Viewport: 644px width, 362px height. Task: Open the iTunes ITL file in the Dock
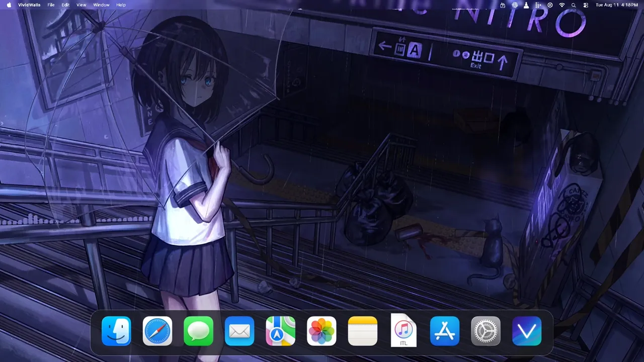(404, 330)
